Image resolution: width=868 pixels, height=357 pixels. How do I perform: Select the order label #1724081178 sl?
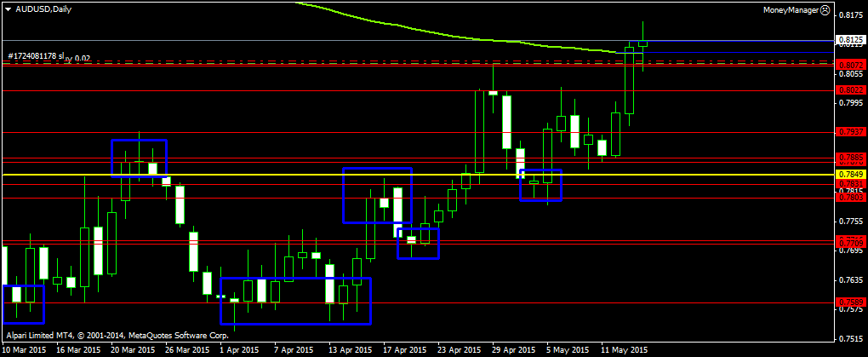coord(37,56)
